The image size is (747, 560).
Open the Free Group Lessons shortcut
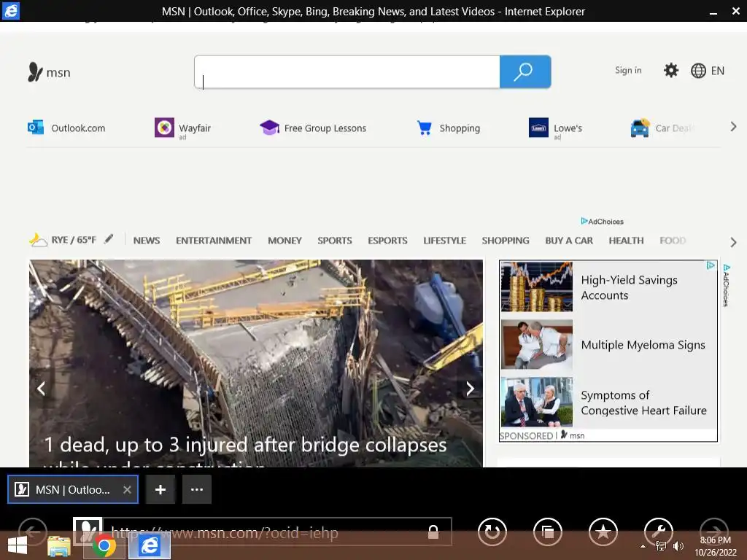click(x=313, y=128)
